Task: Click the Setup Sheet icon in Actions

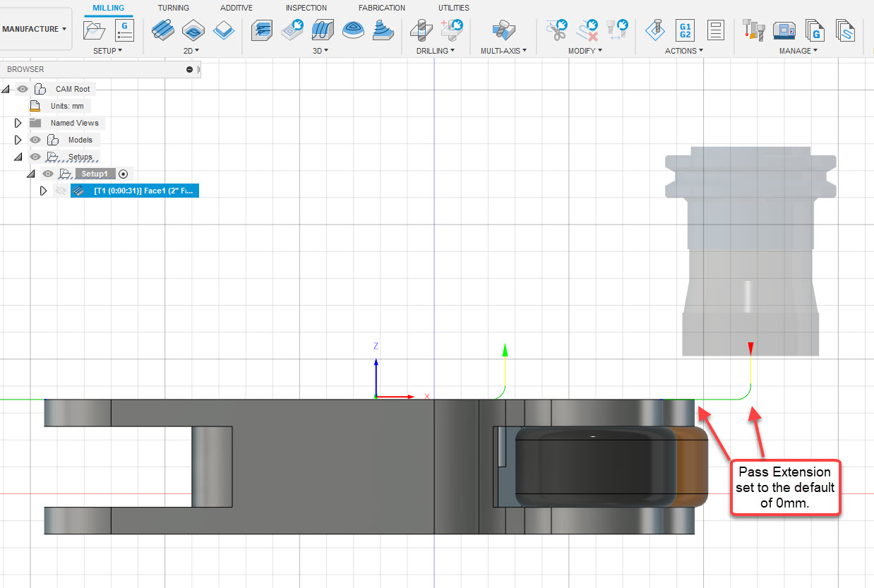Action: point(715,30)
